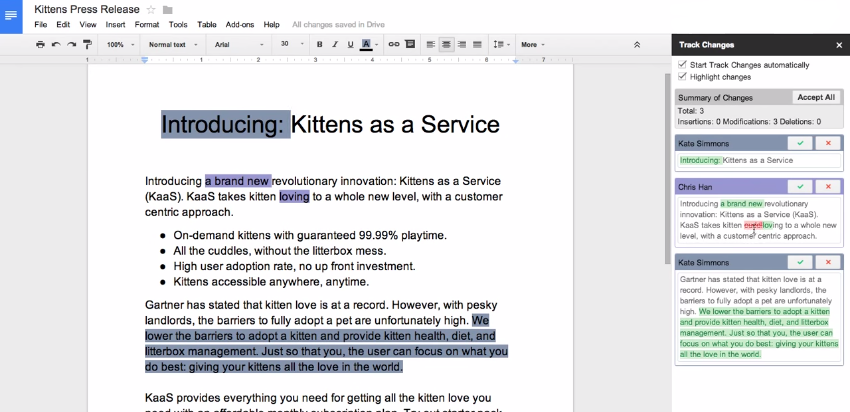The width and height of the screenshot is (850, 412).
Task: Open the Add-ons menu
Action: coord(240,23)
